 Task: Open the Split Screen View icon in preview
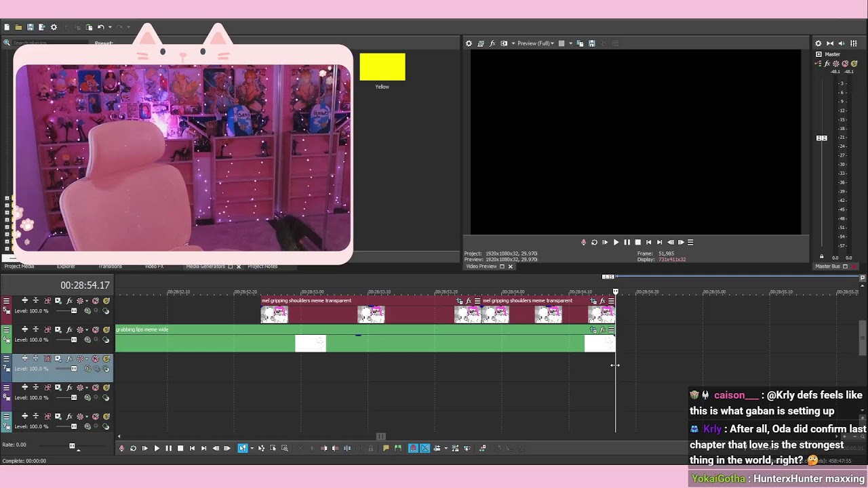pos(504,43)
